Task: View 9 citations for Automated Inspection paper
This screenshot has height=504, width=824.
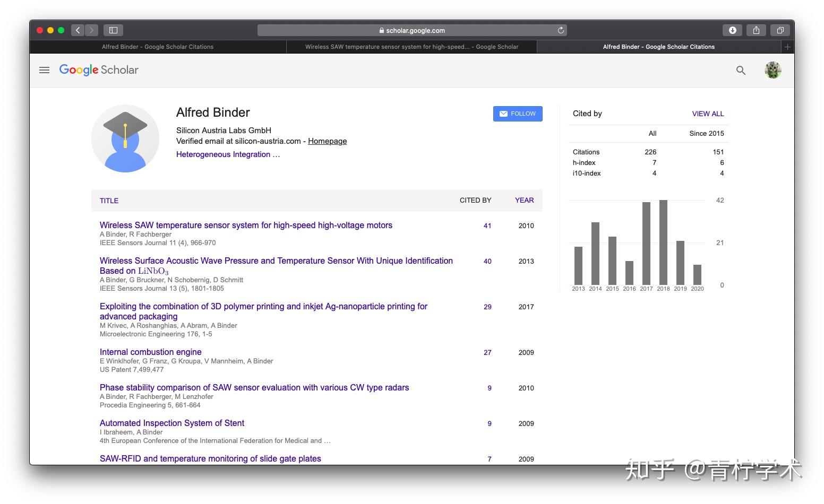Action: [x=490, y=424]
